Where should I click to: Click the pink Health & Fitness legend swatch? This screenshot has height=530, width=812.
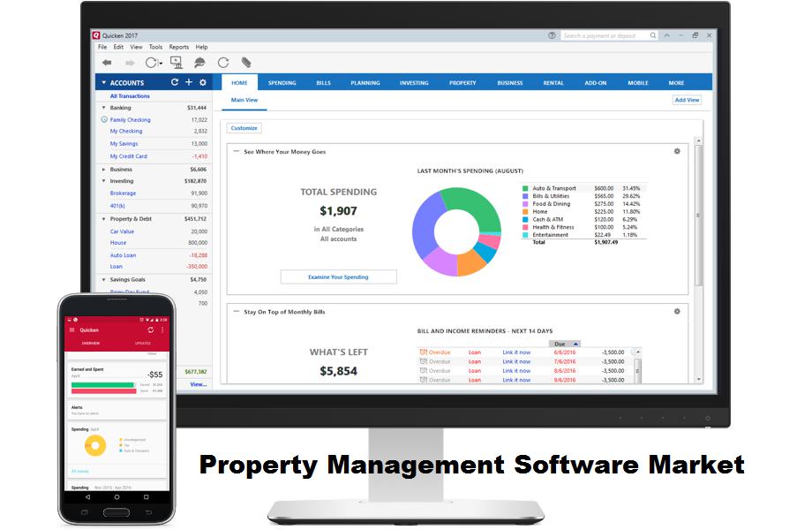(x=525, y=227)
